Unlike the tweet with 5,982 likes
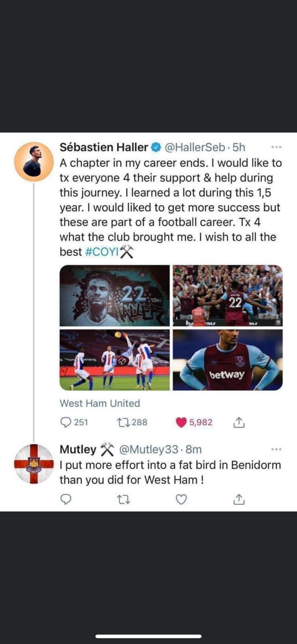Image resolution: width=297 pixels, height=644 pixels. pos(182,422)
